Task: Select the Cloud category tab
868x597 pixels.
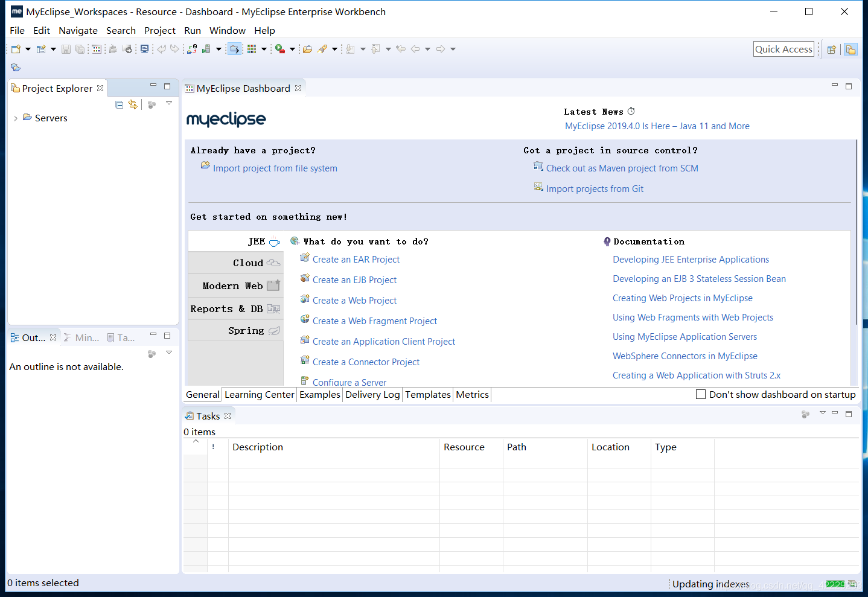Action: pos(235,263)
